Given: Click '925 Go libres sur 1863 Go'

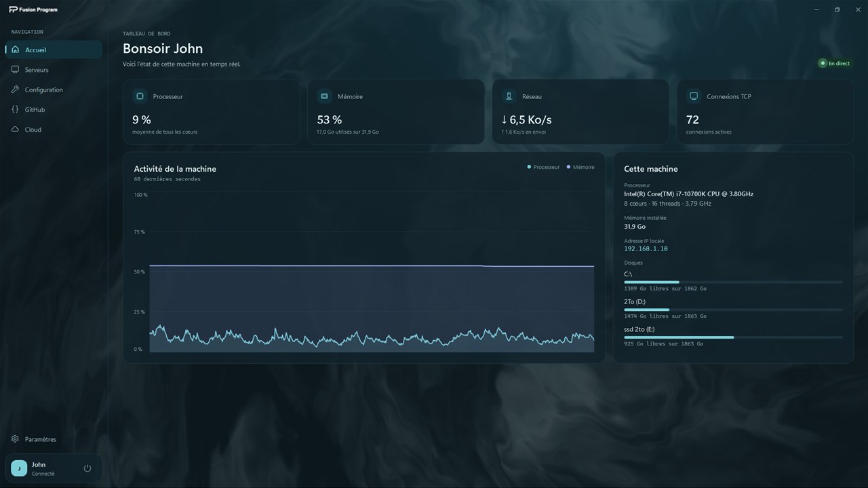Looking at the screenshot, I should click(x=663, y=344).
